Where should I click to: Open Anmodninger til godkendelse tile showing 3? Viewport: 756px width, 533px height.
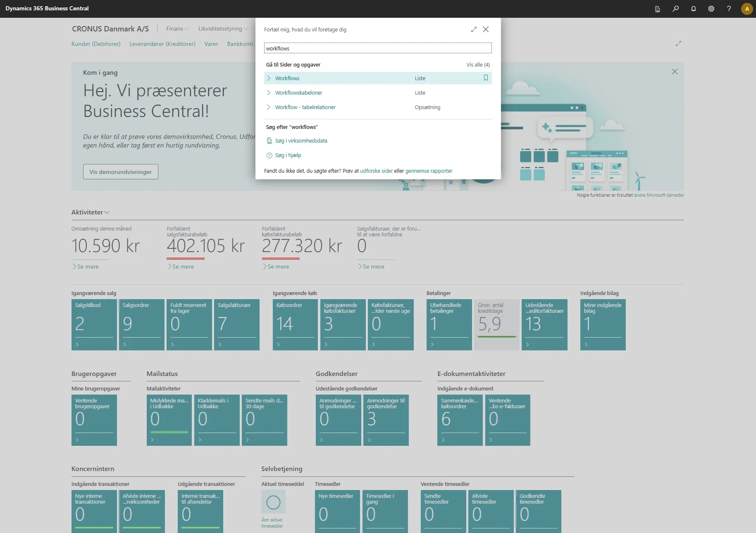click(386, 420)
